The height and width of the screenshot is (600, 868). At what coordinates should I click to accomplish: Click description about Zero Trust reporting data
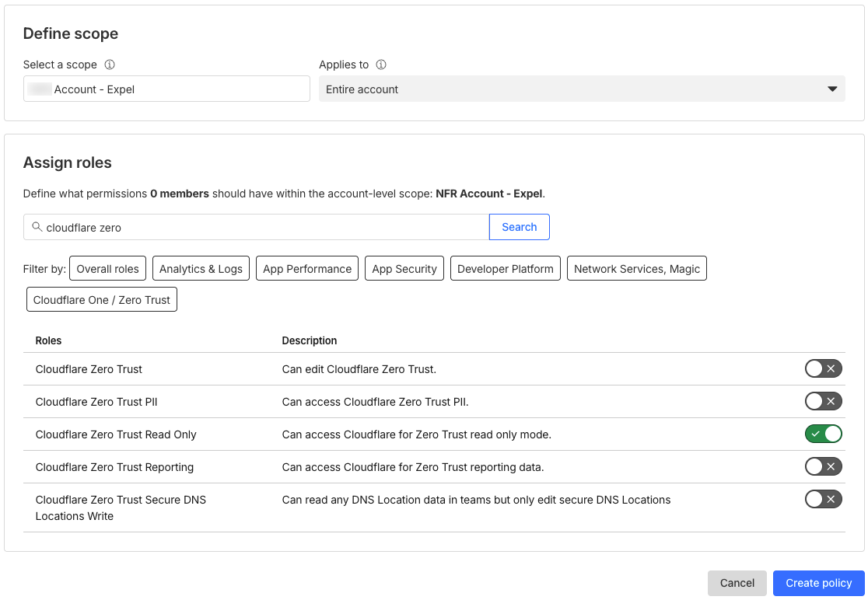coord(413,467)
